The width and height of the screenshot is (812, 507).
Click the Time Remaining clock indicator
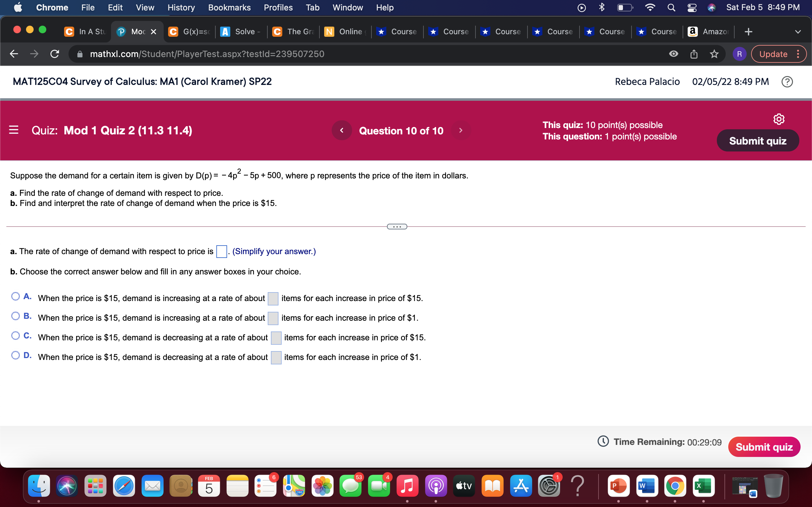[x=603, y=442]
